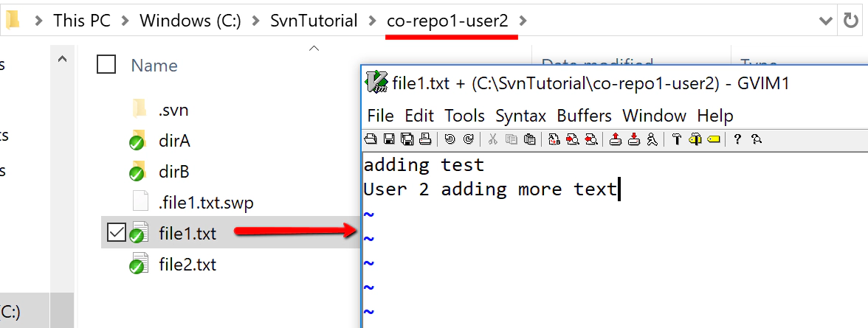
Task: Open the File menu in GVIM
Action: [x=380, y=116]
